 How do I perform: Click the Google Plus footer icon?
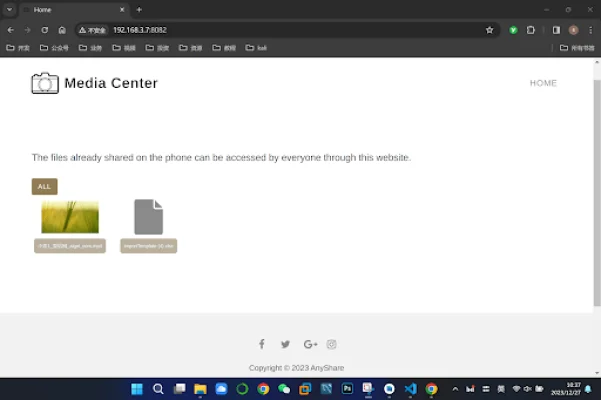coord(310,344)
